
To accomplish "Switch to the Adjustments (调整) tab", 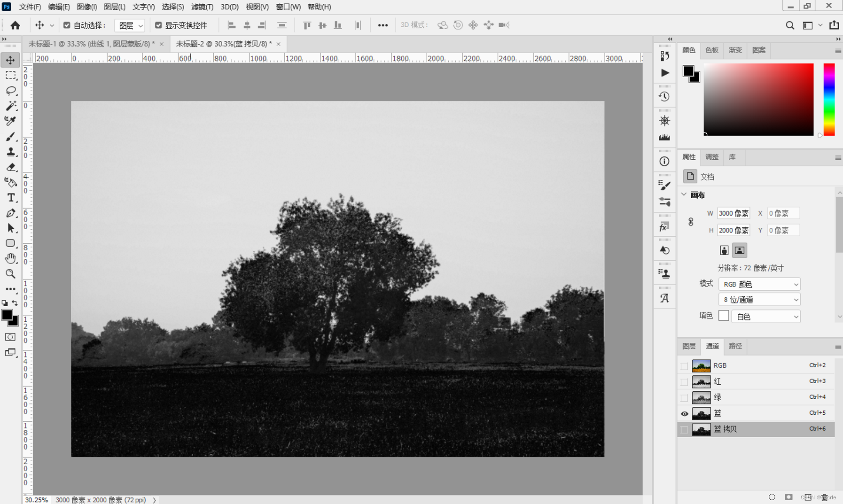I will 712,157.
